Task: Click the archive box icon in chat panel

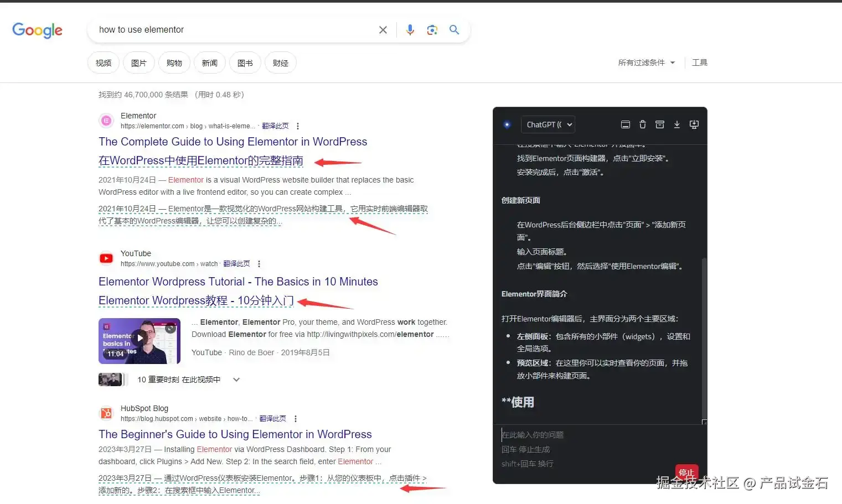Action: [660, 124]
